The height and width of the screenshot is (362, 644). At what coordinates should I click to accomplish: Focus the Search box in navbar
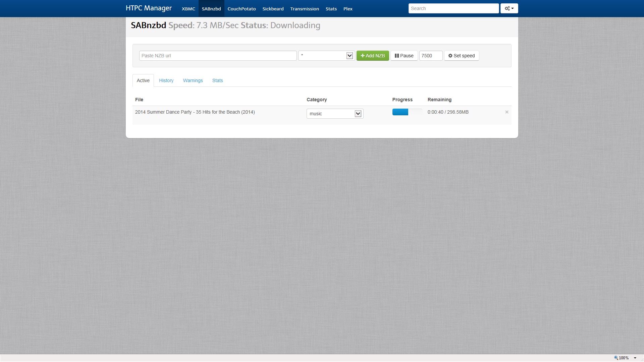[x=453, y=8]
